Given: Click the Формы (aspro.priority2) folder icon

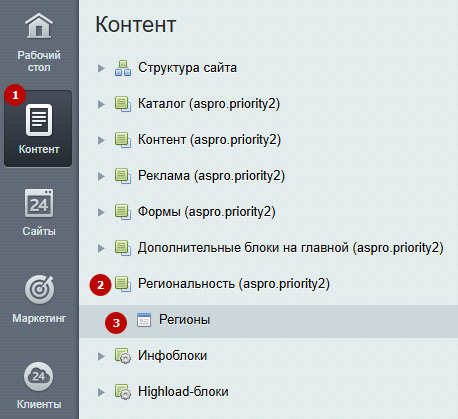Looking at the screenshot, I should [x=123, y=212].
